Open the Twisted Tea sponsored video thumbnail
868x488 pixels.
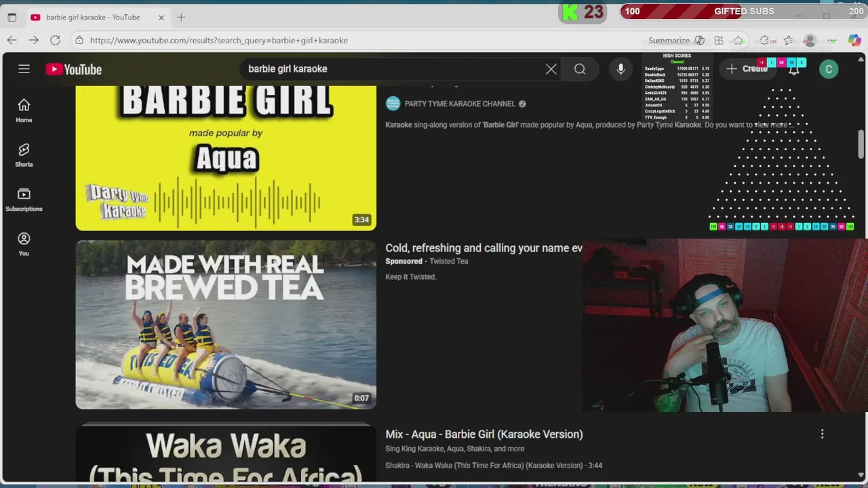pos(226,325)
